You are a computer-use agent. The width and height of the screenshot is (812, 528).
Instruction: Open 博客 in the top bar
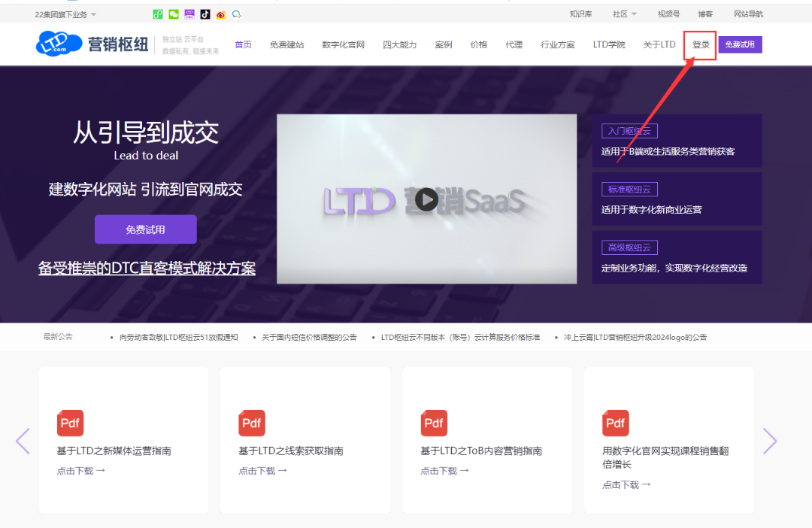point(705,14)
